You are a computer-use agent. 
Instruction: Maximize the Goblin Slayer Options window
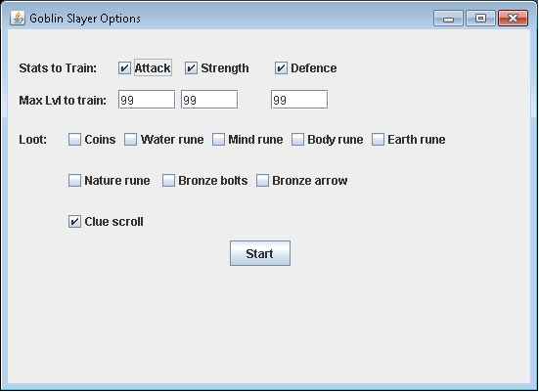(480, 19)
